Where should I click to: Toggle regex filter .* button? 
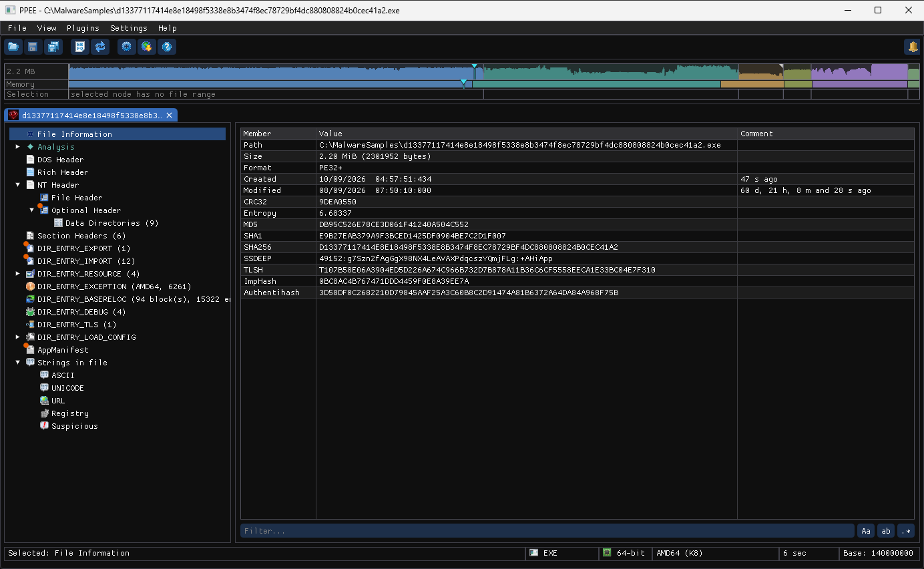click(906, 531)
